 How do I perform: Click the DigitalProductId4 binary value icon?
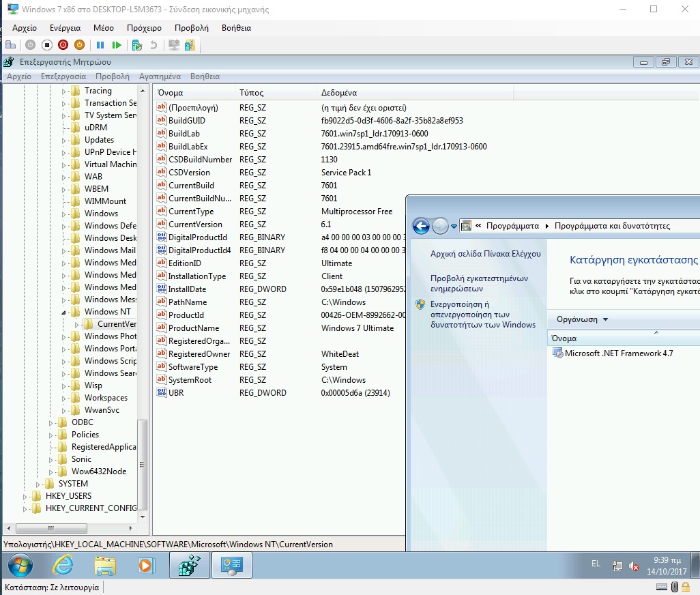162,250
